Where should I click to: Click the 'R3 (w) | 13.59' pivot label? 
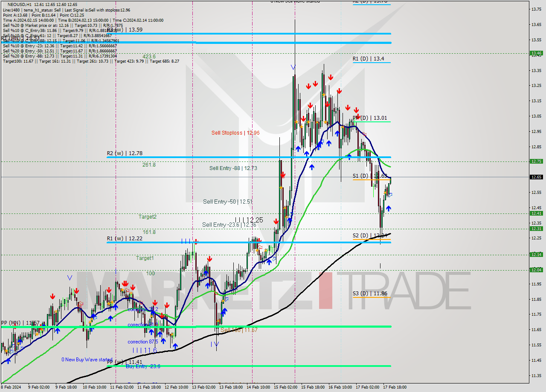click(125, 30)
